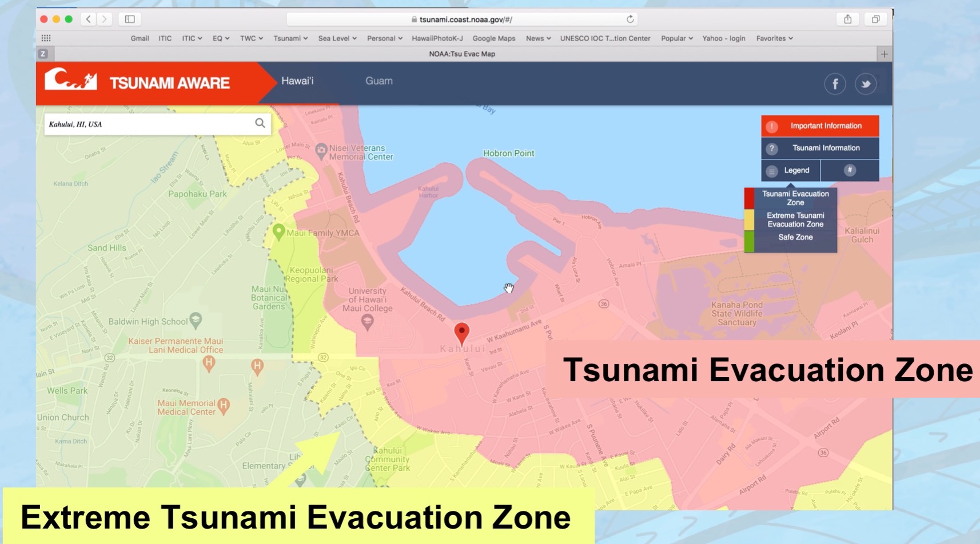Screen dimensions: 980x544
Task: Open the Favorites dropdown menu
Action: click(x=774, y=38)
